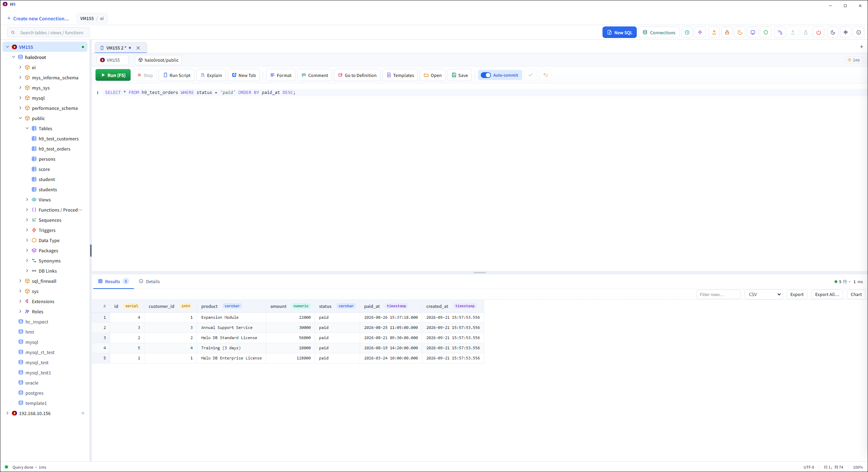Click the 'Halo DB Enterprise License' cell
This screenshot has height=472, width=868.
[231, 358]
